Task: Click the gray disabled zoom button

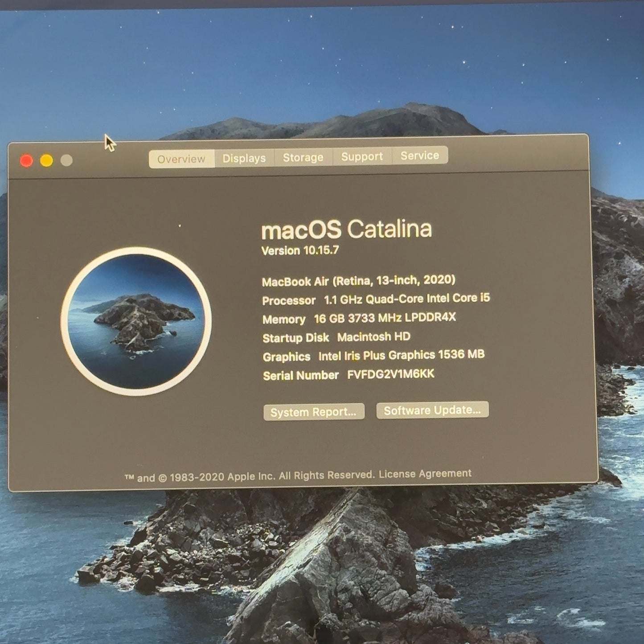Action: click(66, 160)
